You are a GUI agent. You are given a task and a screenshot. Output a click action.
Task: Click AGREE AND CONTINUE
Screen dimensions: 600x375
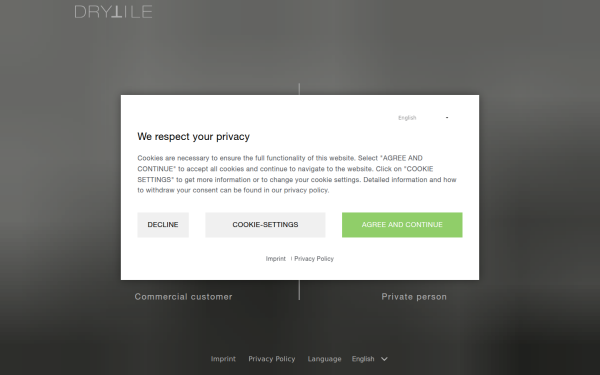click(402, 225)
